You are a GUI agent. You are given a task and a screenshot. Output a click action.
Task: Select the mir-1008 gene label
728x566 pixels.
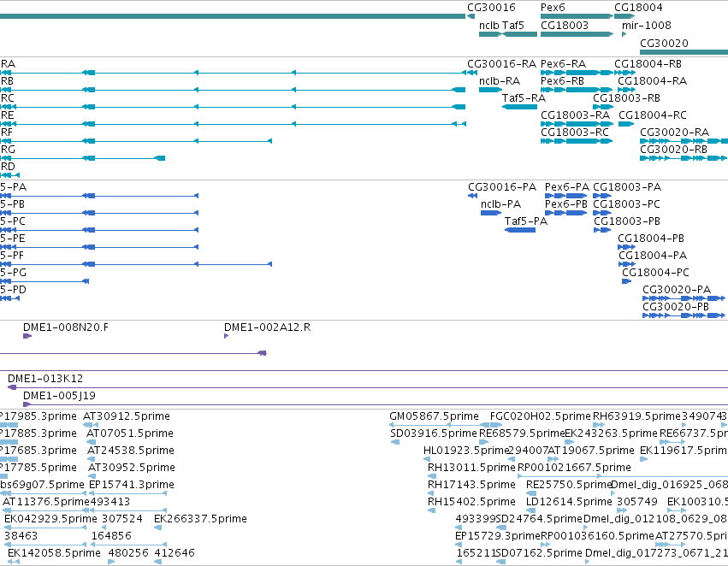click(646, 25)
